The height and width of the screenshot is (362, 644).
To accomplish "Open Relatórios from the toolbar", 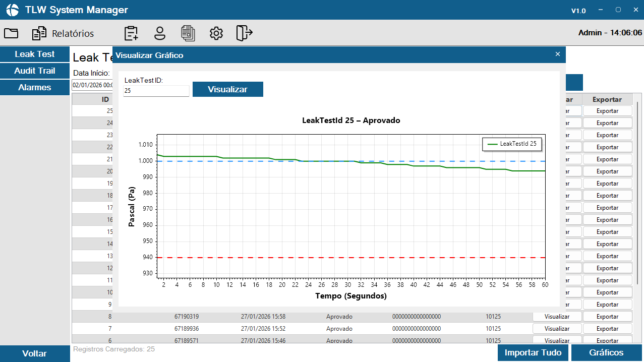I will 63,34.
